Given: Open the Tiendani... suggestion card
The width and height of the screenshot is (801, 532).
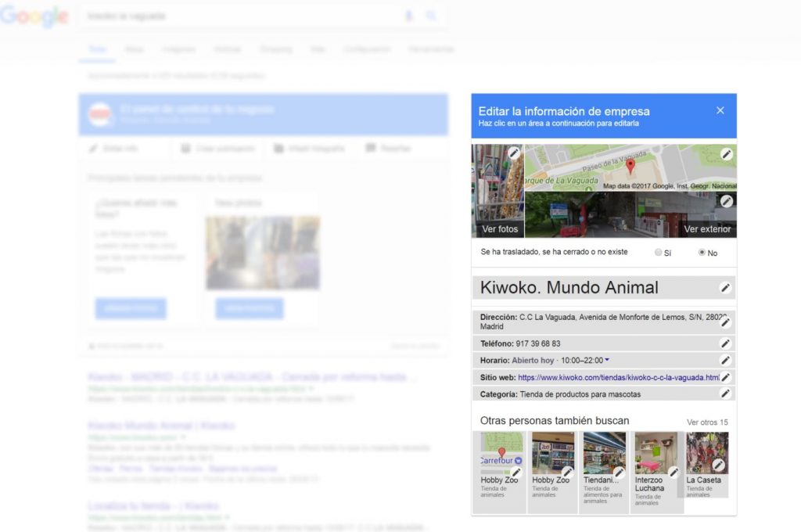Looking at the screenshot, I should pos(604,473).
